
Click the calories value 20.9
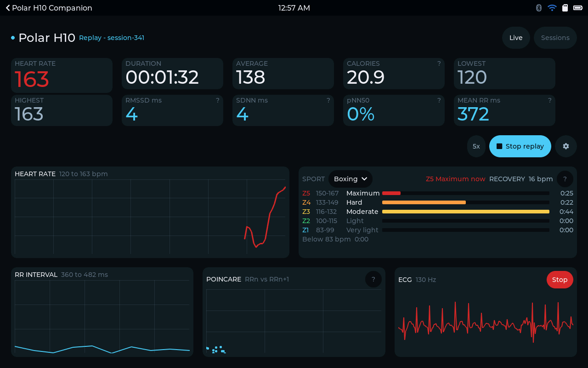[366, 77]
